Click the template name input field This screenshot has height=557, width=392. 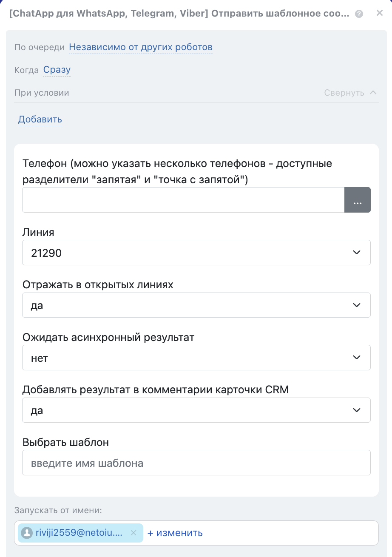196,463
